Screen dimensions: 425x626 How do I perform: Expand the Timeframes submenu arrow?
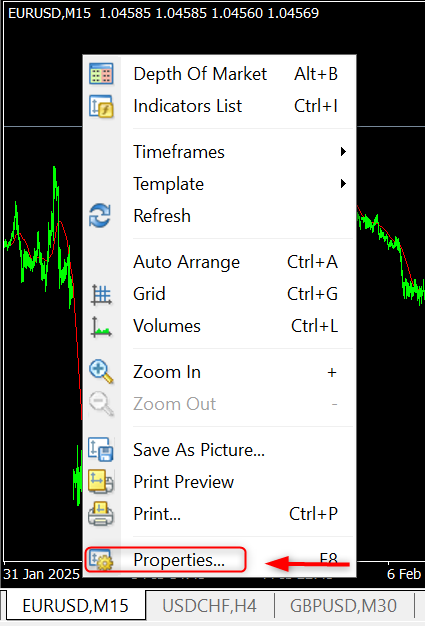coord(343,152)
